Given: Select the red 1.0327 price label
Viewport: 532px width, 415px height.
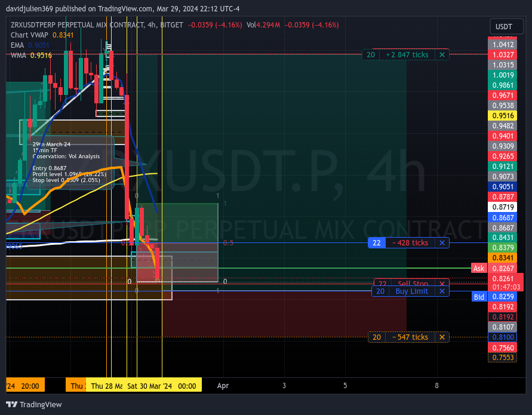Looking at the screenshot, I should tap(503, 54).
